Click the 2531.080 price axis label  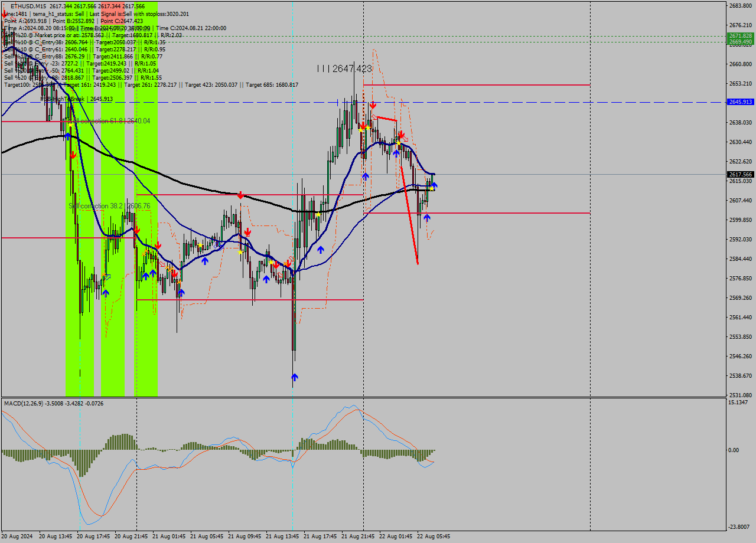click(741, 395)
